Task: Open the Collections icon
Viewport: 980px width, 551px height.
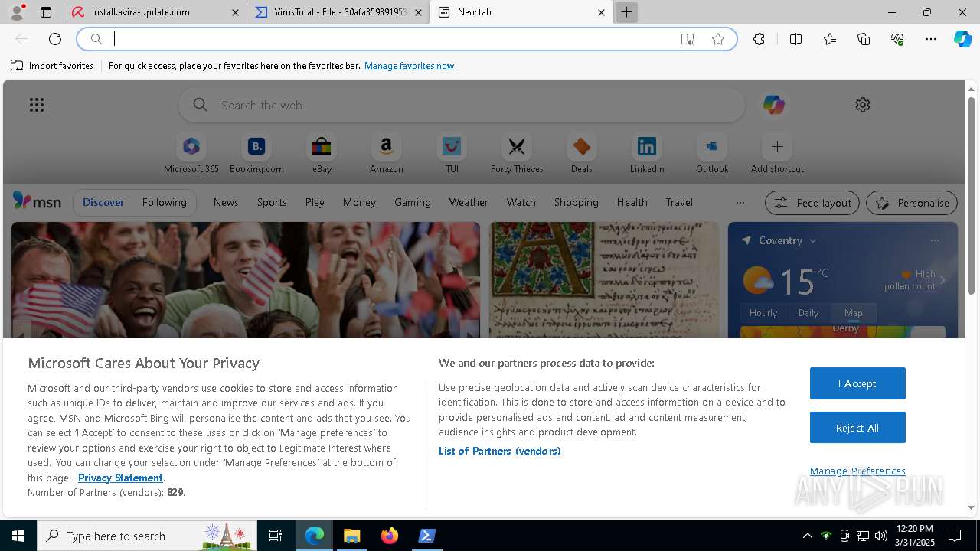Action: click(864, 39)
